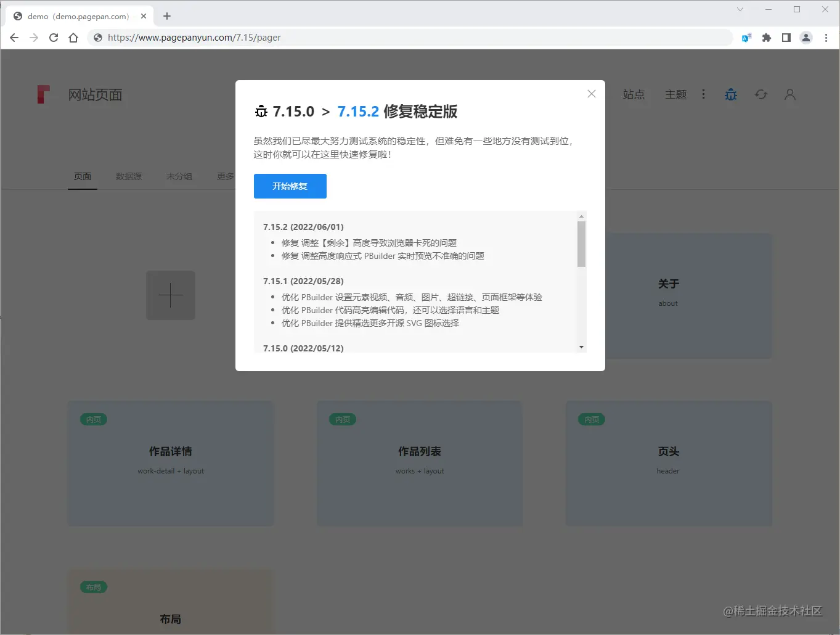Click the plus icon to add a new page
The image size is (840, 635).
tap(170, 295)
